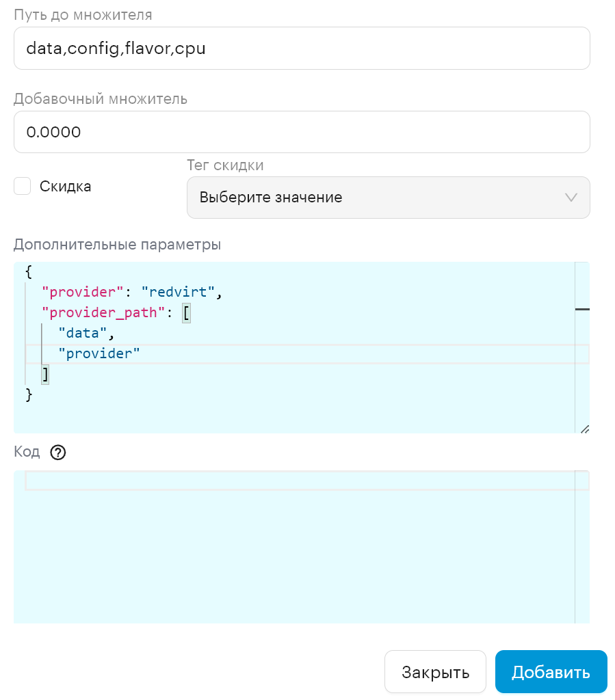Click the opening square bracket in the editor
Screen dimensions: 615x700
click(187, 313)
